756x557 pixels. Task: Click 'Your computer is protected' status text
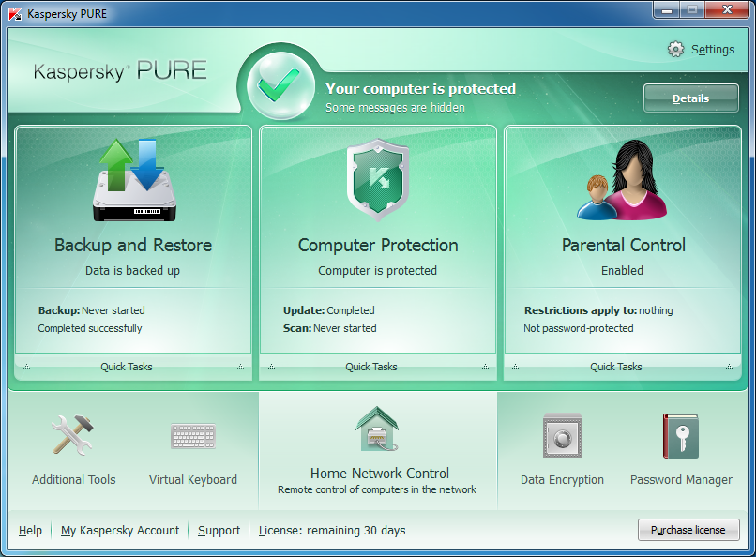click(x=421, y=89)
